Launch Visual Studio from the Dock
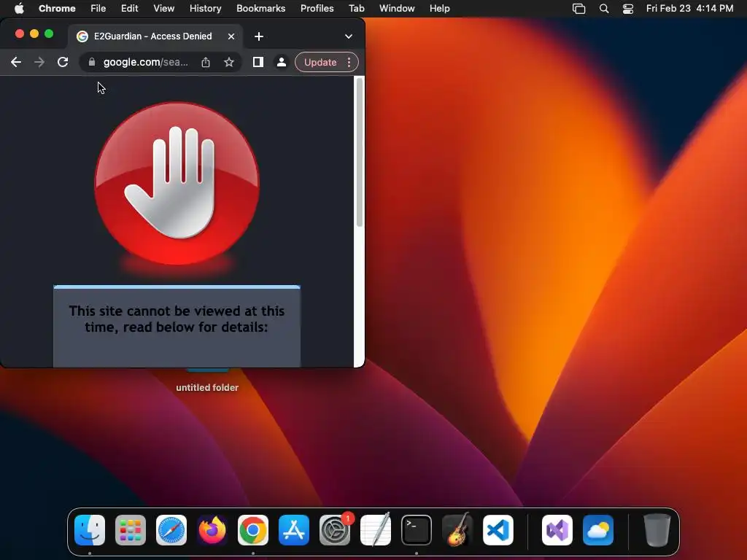The height and width of the screenshot is (560, 747). [557, 530]
